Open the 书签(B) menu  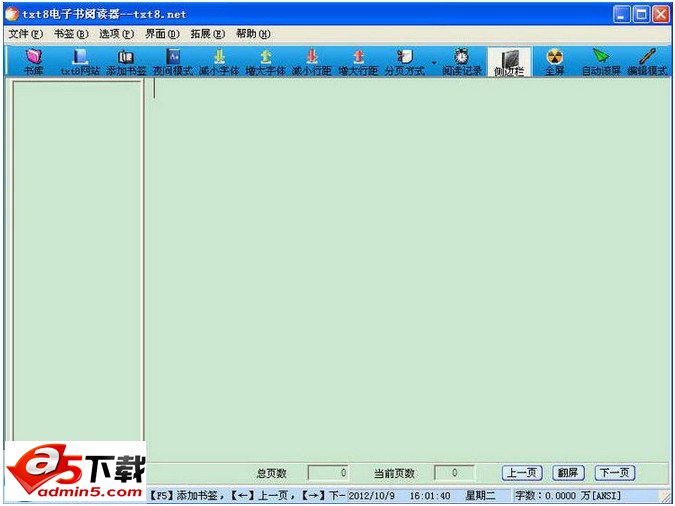click(71, 34)
